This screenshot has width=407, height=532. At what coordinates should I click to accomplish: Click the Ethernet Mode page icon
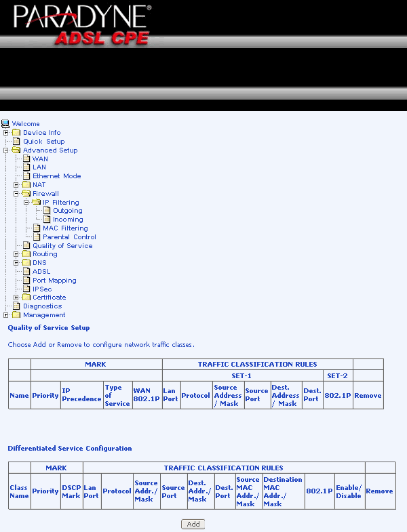click(26, 176)
